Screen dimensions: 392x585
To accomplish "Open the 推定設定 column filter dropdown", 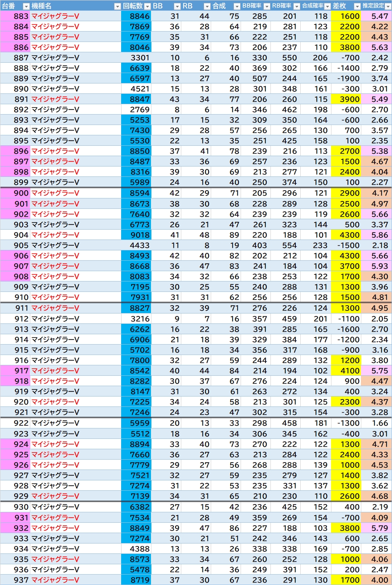I will click(x=387, y=6).
